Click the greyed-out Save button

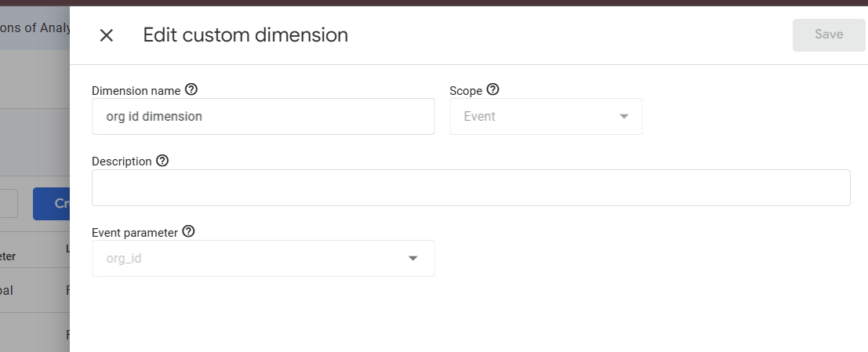point(829,34)
